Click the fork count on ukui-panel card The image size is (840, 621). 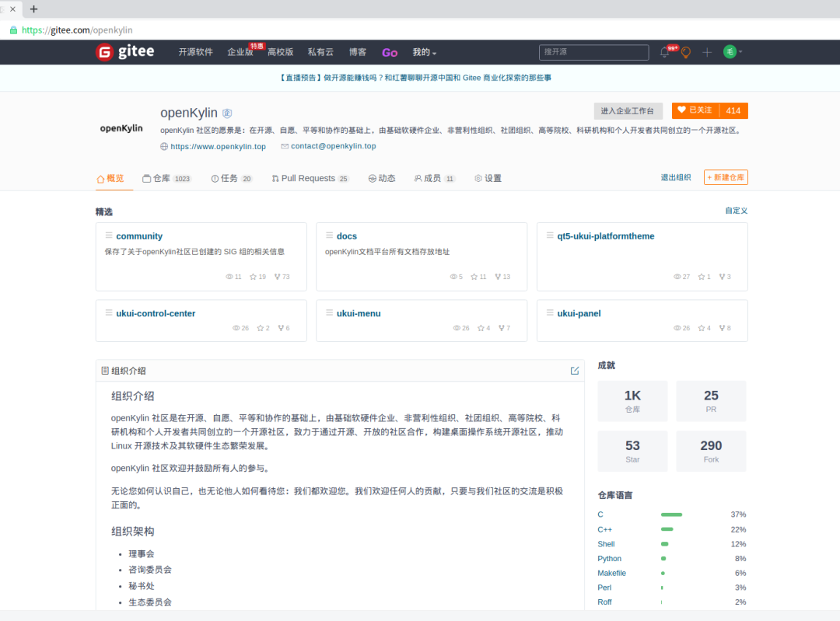pyautogui.click(x=725, y=328)
